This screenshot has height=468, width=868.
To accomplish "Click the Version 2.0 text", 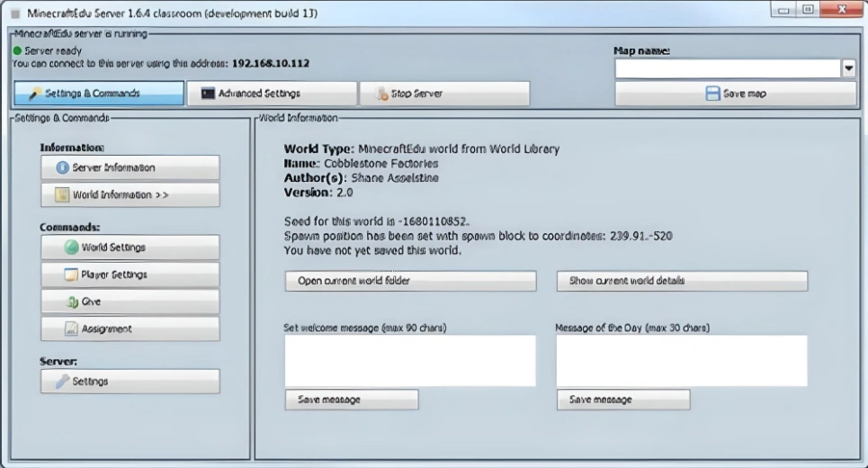I will [x=318, y=193].
